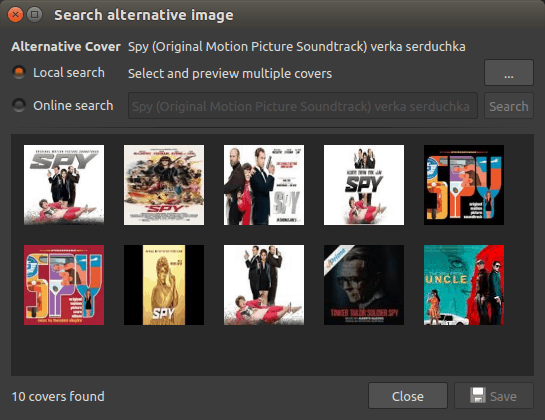The image size is (545, 420).
Task: Close the dialog with the Close button
Action: [408, 396]
